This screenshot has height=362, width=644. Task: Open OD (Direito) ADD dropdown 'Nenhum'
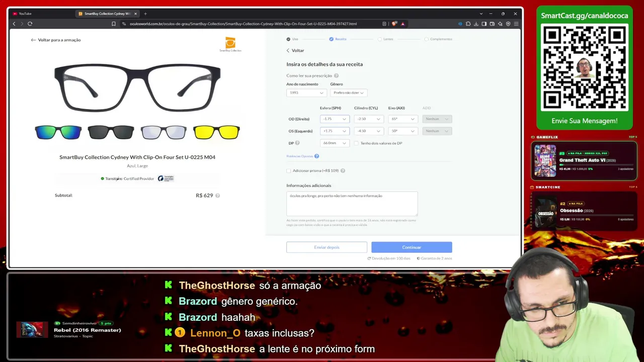point(437,119)
